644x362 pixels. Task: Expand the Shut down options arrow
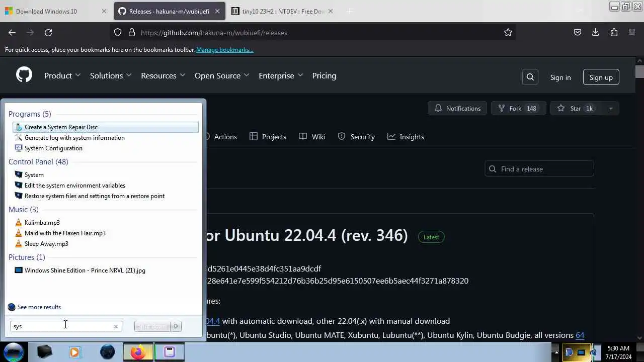pos(176,326)
